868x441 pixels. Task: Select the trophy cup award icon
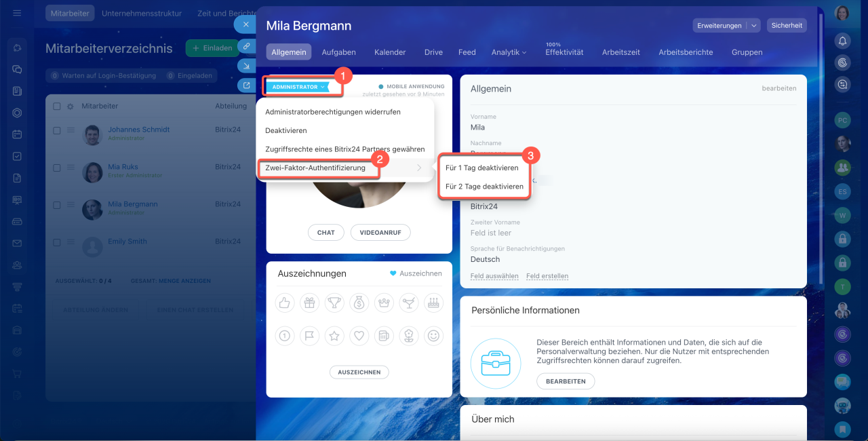[334, 303]
